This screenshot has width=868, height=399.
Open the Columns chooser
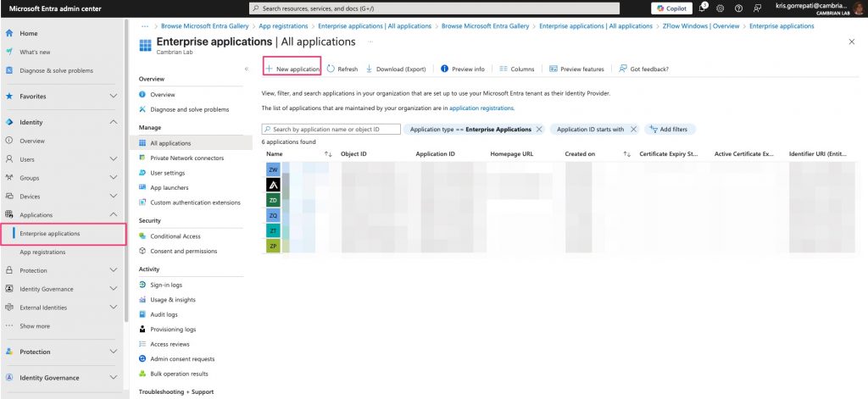click(516, 69)
